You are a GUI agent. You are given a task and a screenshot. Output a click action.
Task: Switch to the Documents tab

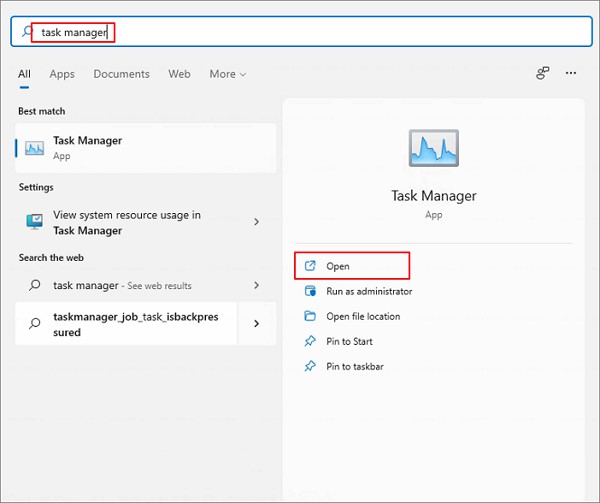(121, 74)
